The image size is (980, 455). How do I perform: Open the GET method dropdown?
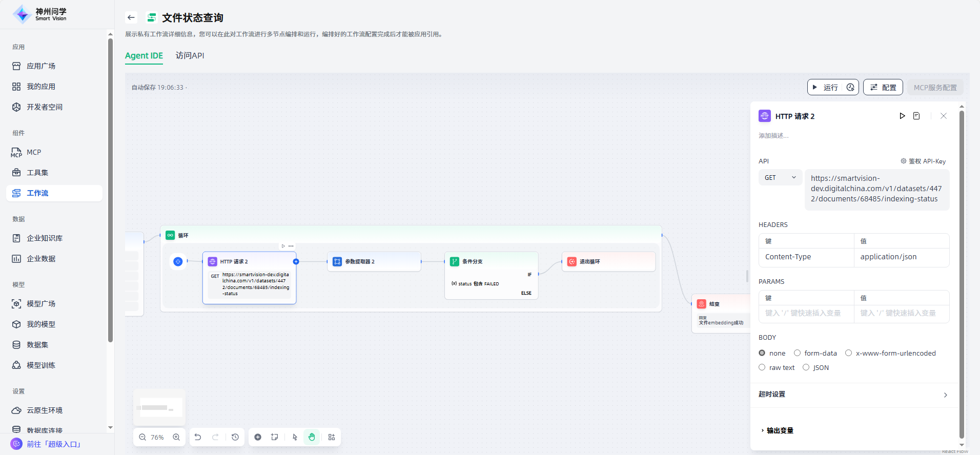pos(780,178)
